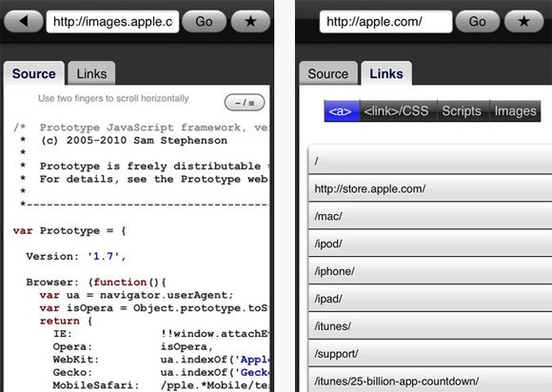Click the "Version: '1.7'," code line

click(x=76, y=256)
